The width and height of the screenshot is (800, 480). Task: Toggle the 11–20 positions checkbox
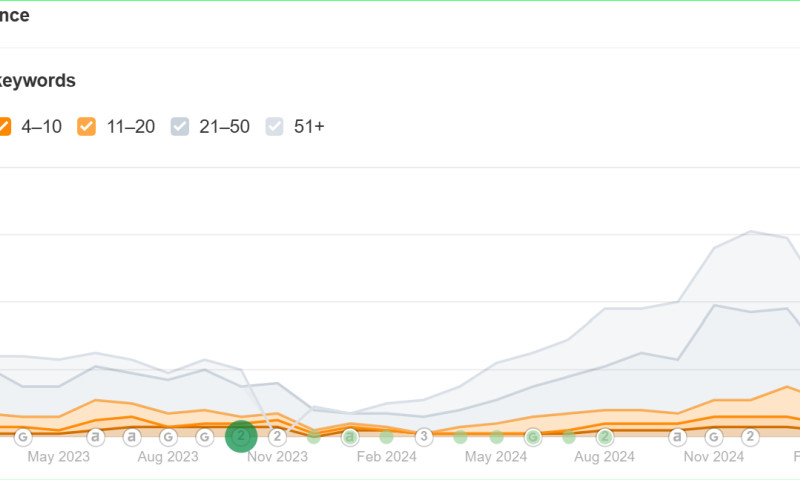pos(87,126)
